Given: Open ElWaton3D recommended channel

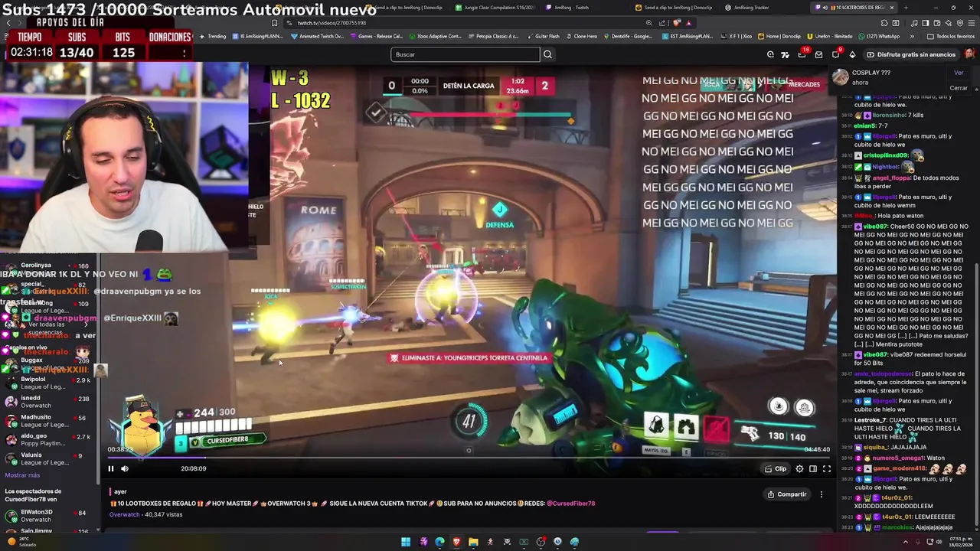Looking at the screenshot, I should [x=50, y=516].
